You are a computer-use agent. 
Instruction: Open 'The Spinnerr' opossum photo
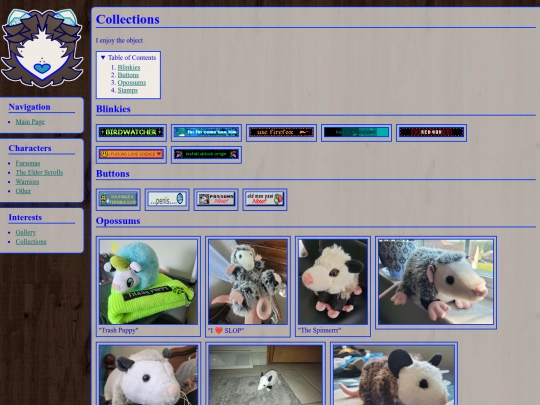pos(333,282)
